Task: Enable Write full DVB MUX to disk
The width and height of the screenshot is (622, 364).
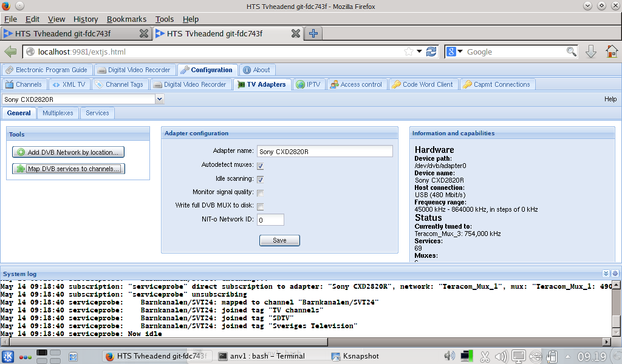Action: coord(260,206)
